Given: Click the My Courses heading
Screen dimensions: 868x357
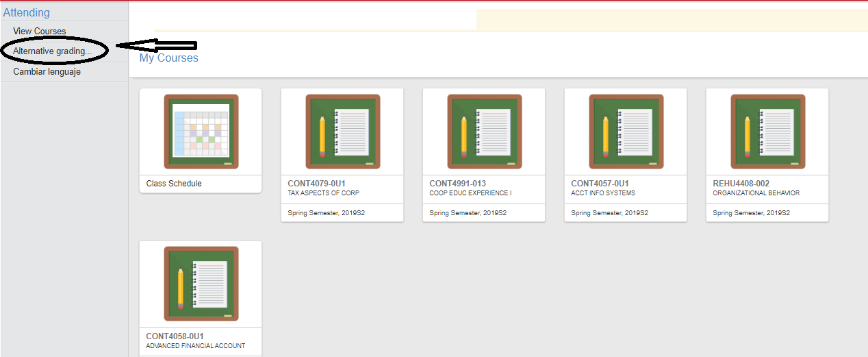Looking at the screenshot, I should click(168, 58).
